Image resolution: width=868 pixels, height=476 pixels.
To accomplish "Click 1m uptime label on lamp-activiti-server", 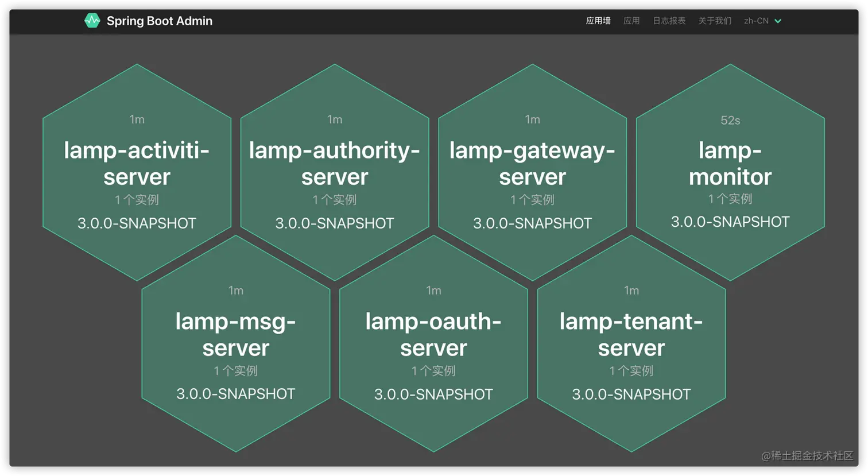I will 137,119.
